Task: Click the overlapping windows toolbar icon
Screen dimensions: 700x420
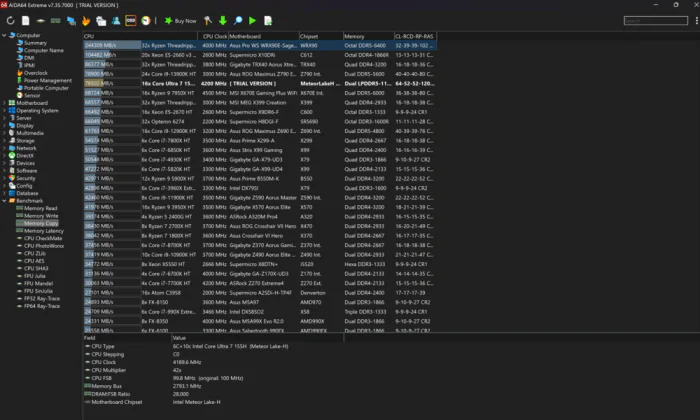Action: click(101, 21)
